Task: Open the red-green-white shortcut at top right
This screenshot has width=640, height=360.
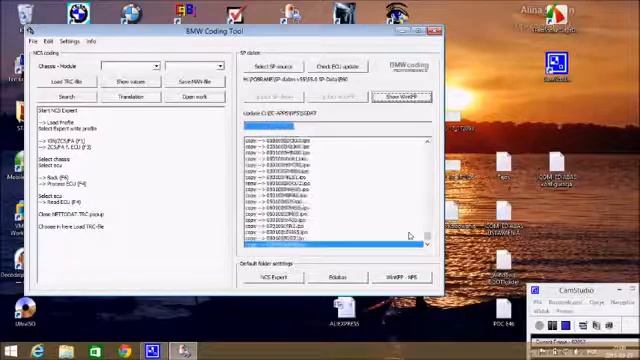Action: tap(556, 15)
